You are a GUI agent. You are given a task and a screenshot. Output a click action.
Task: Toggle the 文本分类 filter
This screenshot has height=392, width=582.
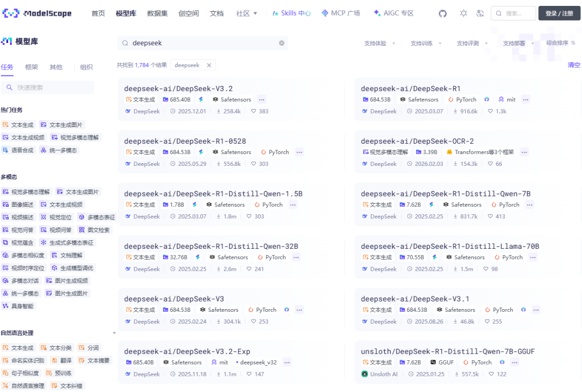(x=56, y=348)
